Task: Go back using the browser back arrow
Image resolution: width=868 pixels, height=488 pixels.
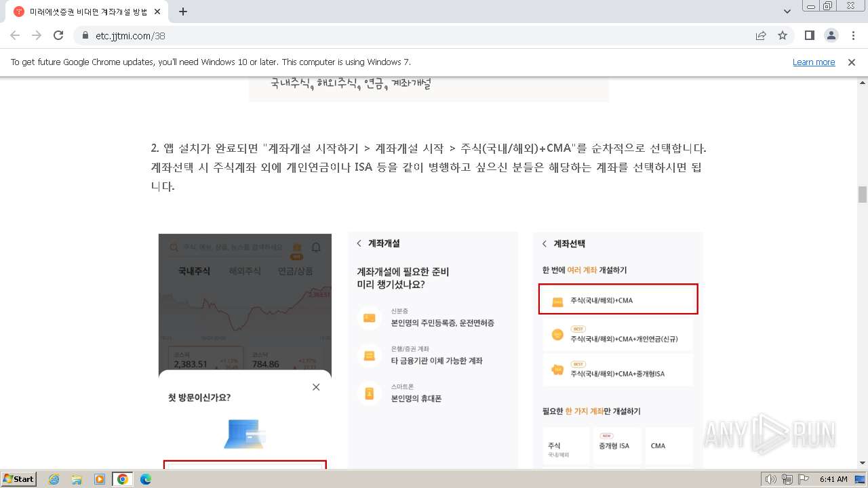Action: pos(15,35)
